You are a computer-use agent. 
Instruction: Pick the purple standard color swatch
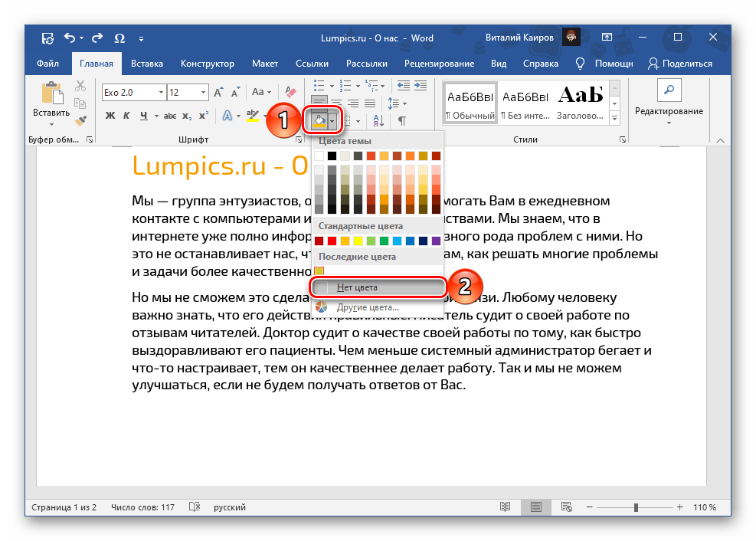click(x=436, y=241)
